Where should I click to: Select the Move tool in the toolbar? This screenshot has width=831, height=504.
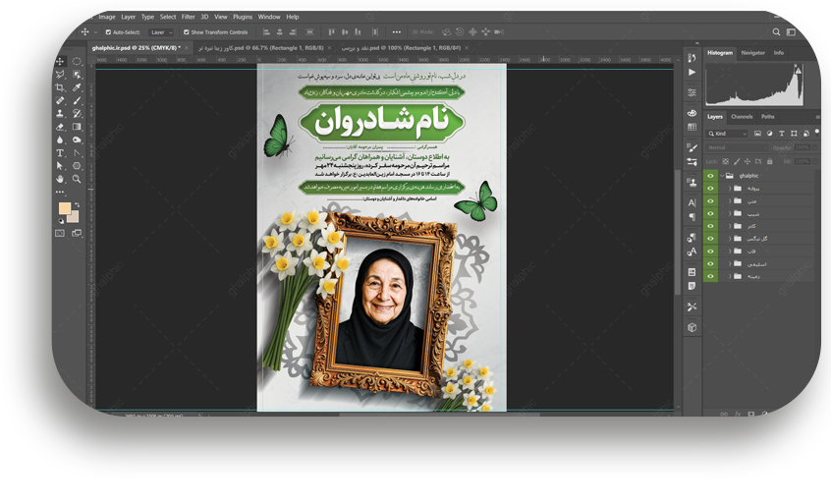(x=60, y=62)
